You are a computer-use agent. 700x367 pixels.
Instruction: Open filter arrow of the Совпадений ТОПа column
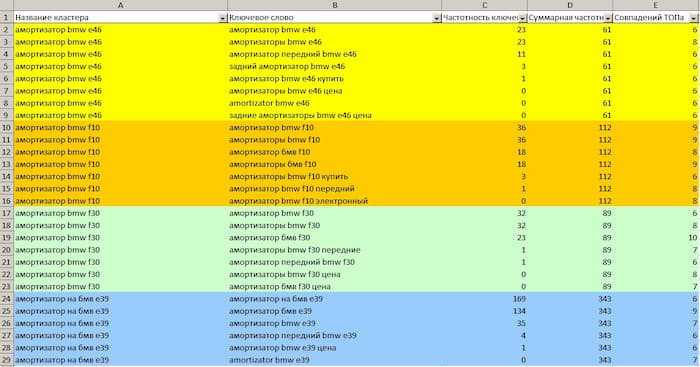click(693, 18)
